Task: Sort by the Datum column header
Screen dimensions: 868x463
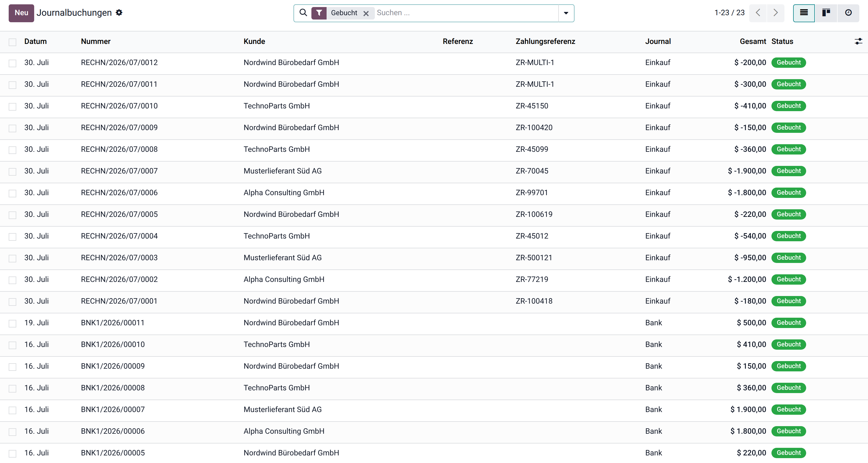Action: pyautogui.click(x=35, y=41)
